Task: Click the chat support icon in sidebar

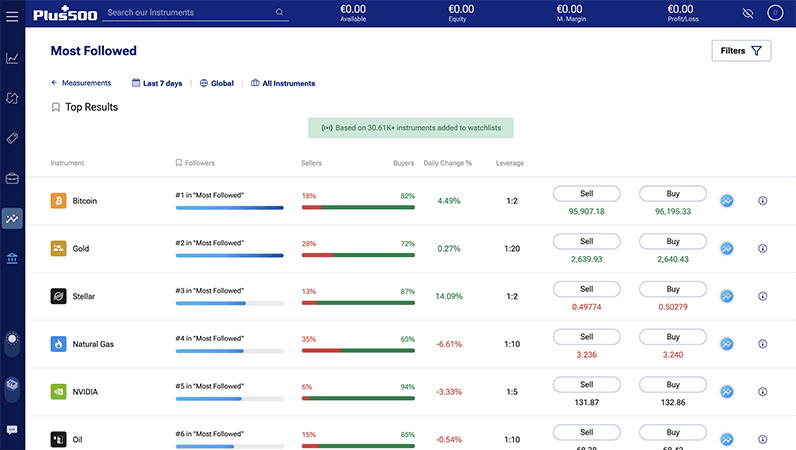Action: click(12, 429)
